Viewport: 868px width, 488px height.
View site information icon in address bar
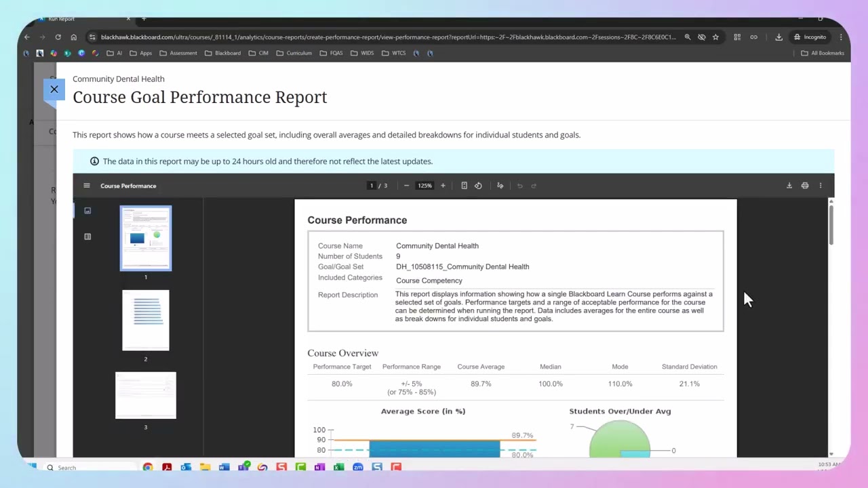(92, 37)
